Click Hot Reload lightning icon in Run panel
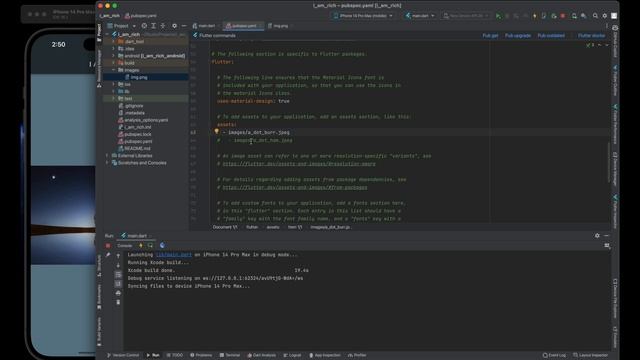Image resolution: width=640 pixels, height=360 pixels. point(141,246)
